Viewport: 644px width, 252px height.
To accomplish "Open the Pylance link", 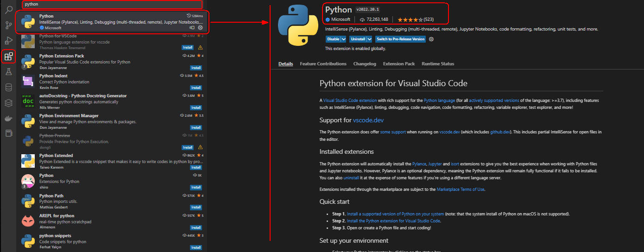I will pyautogui.click(x=419, y=164).
